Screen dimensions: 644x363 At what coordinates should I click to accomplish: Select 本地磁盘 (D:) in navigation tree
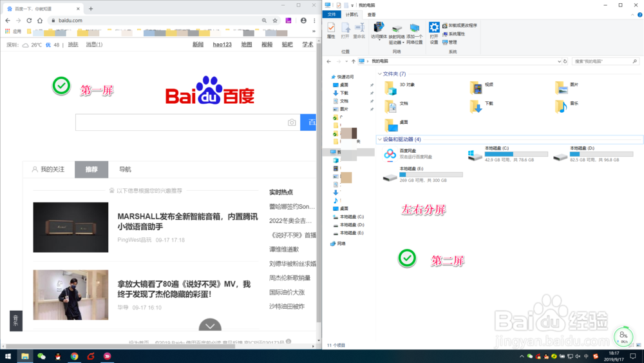348,225
